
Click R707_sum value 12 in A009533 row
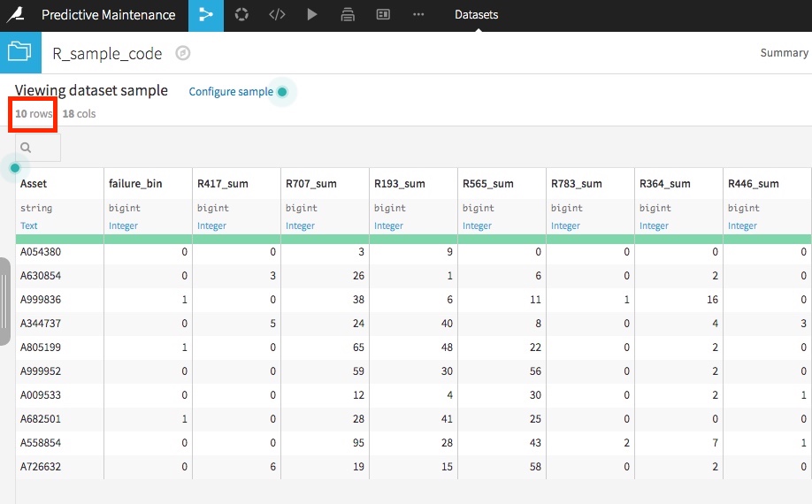[x=358, y=395]
